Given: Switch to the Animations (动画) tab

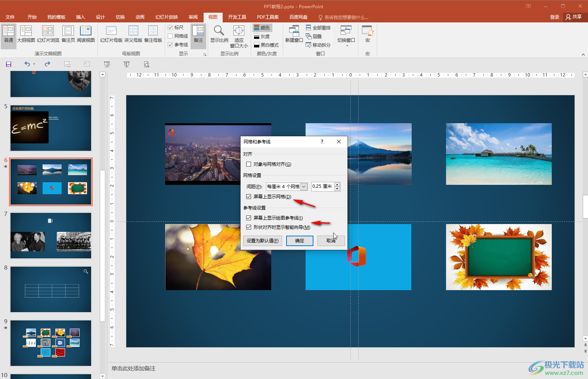Looking at the screenshot, I should (x=140, y=17).
